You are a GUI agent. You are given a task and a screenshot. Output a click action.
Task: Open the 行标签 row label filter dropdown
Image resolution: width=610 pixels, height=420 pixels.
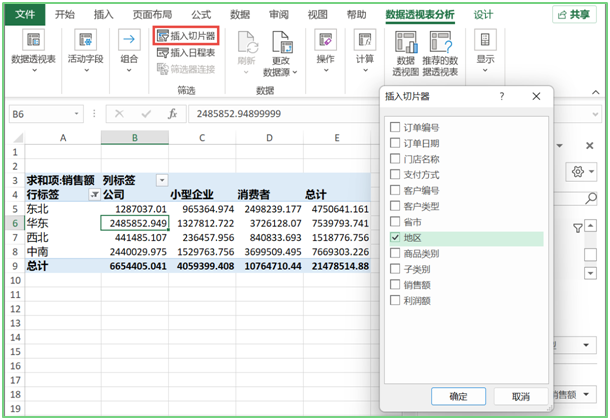click(94, 194)
